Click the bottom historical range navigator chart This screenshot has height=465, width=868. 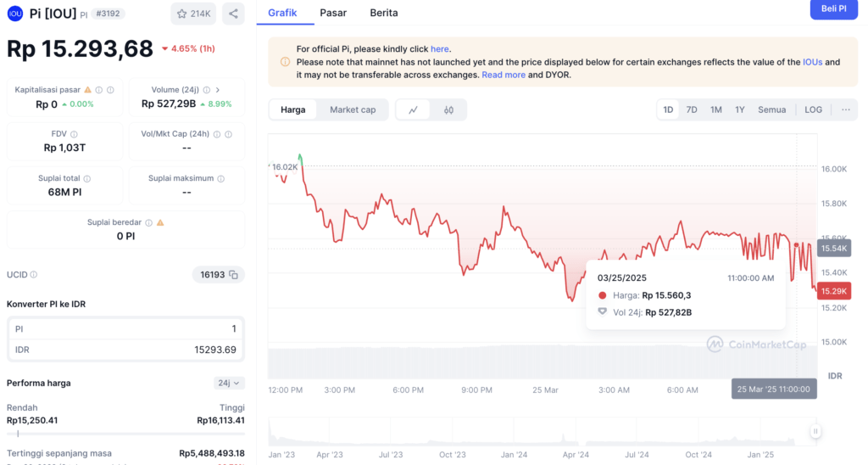542,432
